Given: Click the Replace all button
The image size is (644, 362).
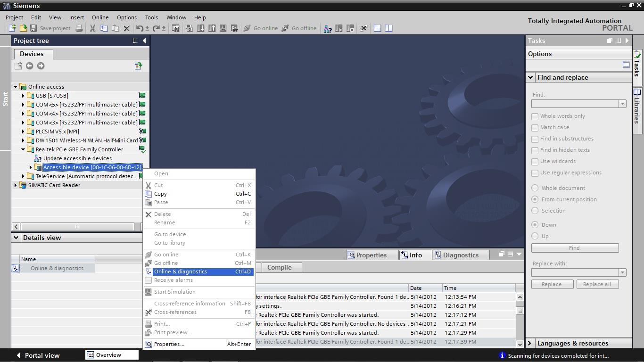Looking at the screenshot, I should (597, 284).
